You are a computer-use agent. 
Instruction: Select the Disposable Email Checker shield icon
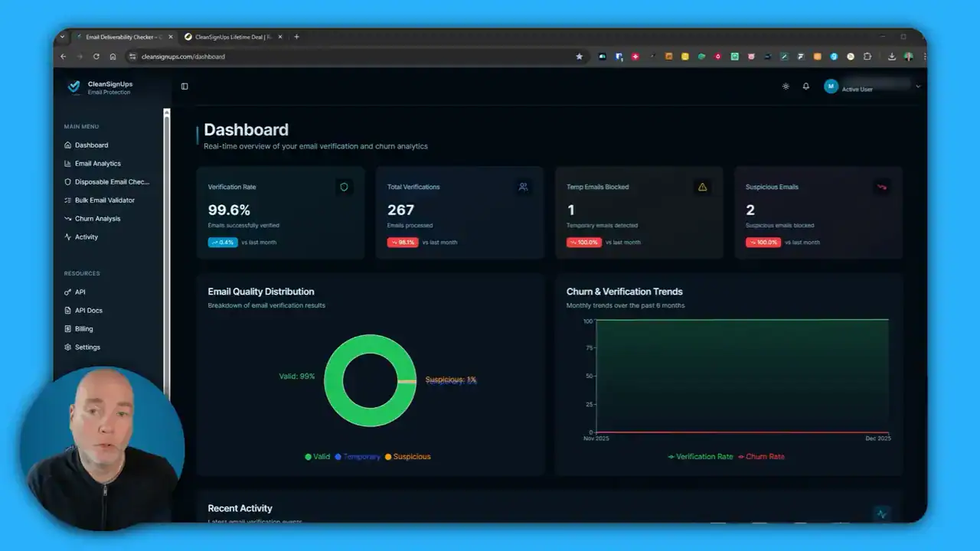(x=68, y=181)
